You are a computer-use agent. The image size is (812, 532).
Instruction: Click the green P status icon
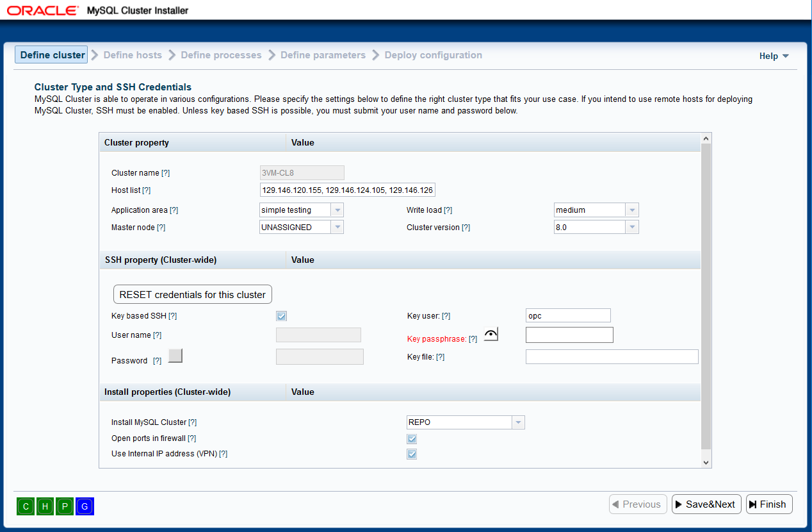coord(65,506)
